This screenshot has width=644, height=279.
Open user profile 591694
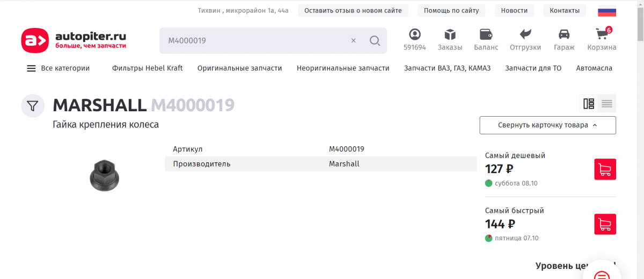(x=414, y=40)
